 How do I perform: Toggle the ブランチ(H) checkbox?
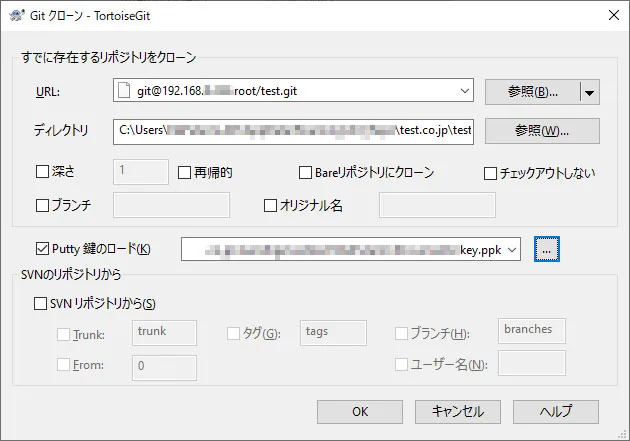tap(401, 333)
